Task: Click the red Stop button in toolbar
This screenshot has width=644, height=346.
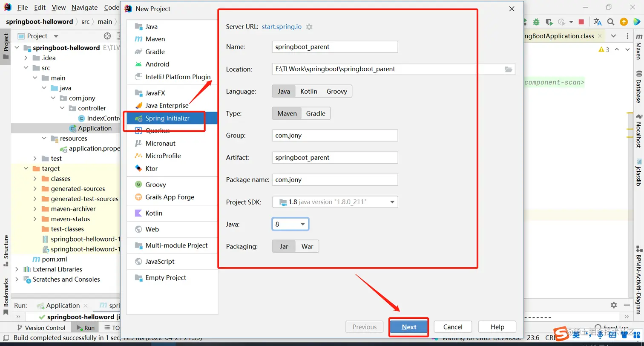Action: (581, 22)
